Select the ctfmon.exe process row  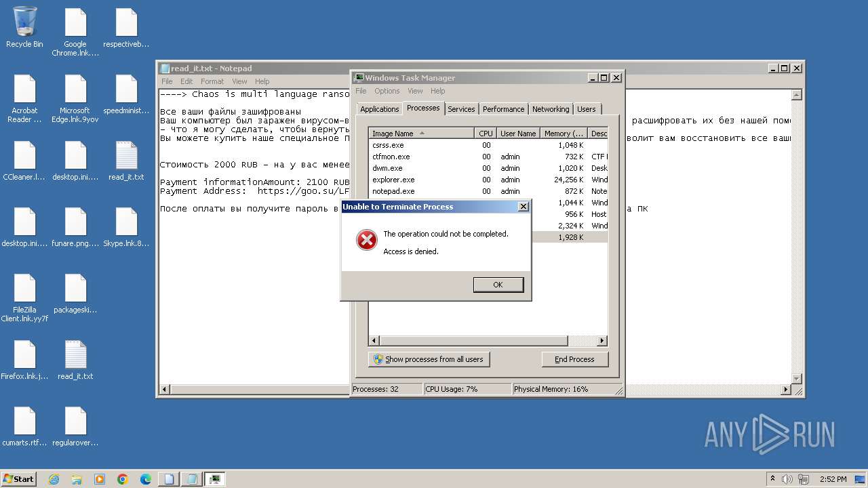click(488, 157)
